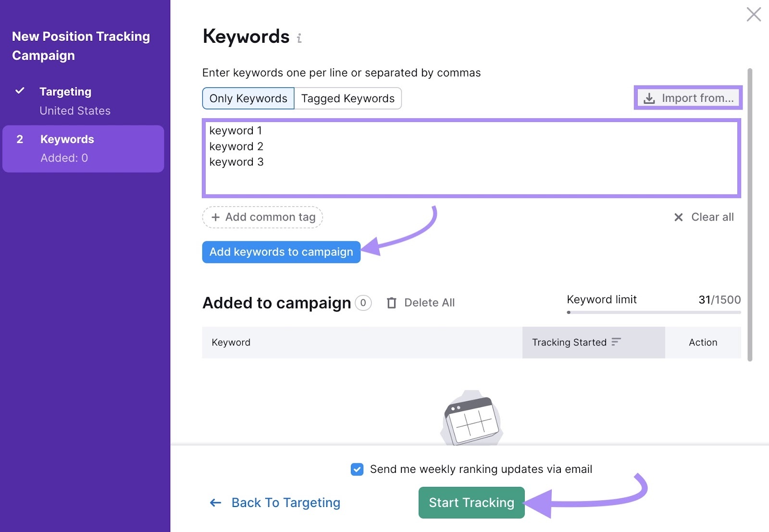This screenshot has height=532, width=769.
Task: Follow the Back To Targeting link
Action: coord(286,502)
